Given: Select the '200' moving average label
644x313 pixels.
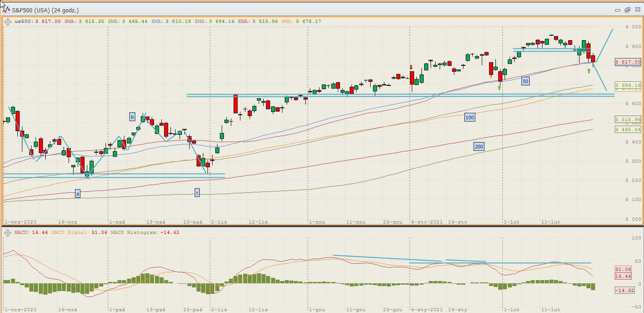Looking at the screenshot, I should [479, 147].
